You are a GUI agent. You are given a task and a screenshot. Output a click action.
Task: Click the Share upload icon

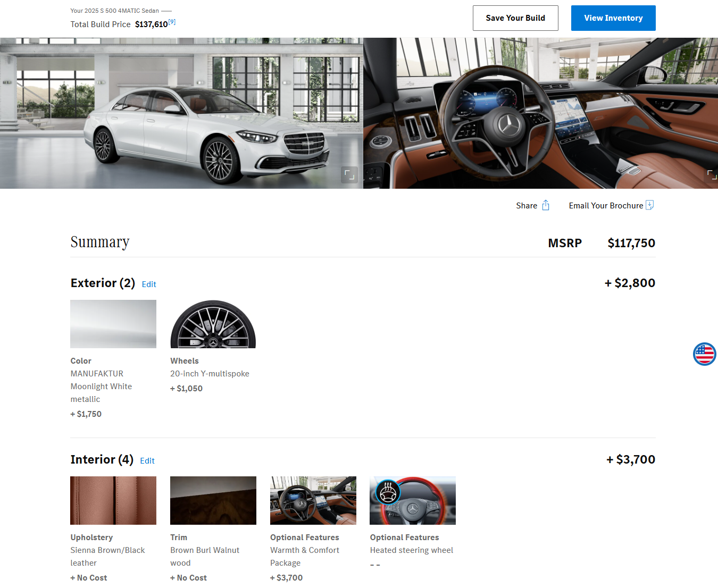(x=545, y=205)
